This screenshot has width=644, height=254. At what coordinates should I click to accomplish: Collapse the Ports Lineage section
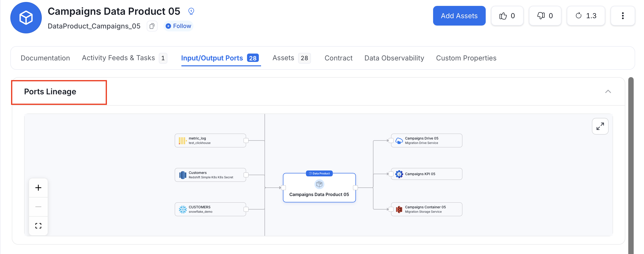(608, 91)
